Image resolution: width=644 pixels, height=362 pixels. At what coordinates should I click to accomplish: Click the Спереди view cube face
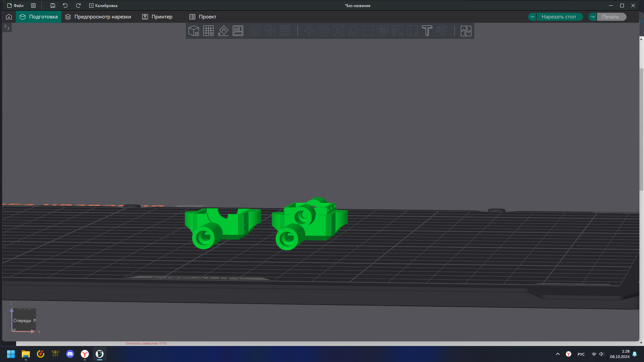tap(22, 321)
